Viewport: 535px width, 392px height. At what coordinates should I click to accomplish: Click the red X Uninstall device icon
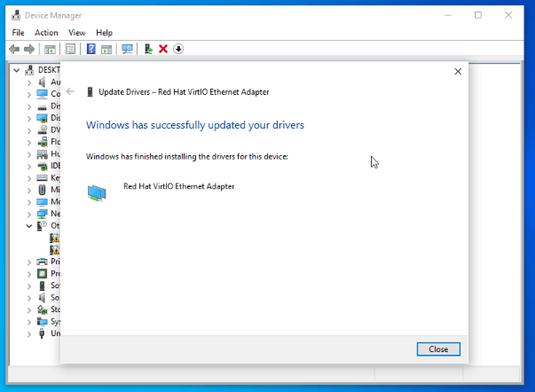[x=163, y=49]
